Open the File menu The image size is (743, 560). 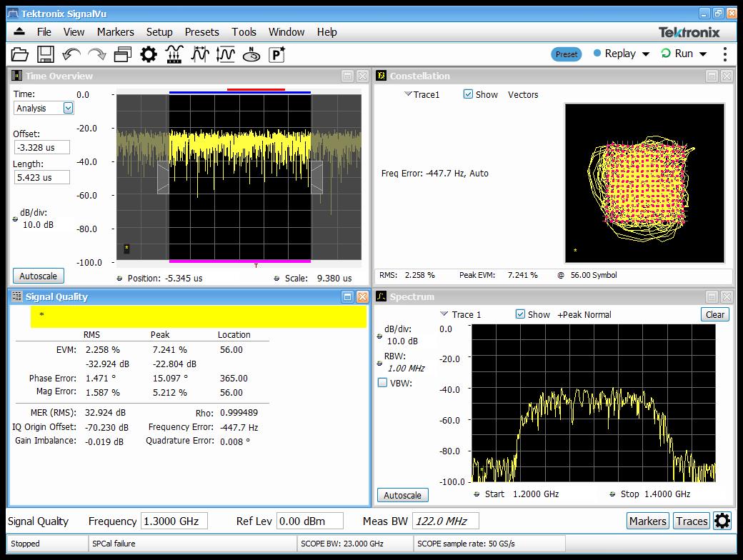tap(44, 31)
